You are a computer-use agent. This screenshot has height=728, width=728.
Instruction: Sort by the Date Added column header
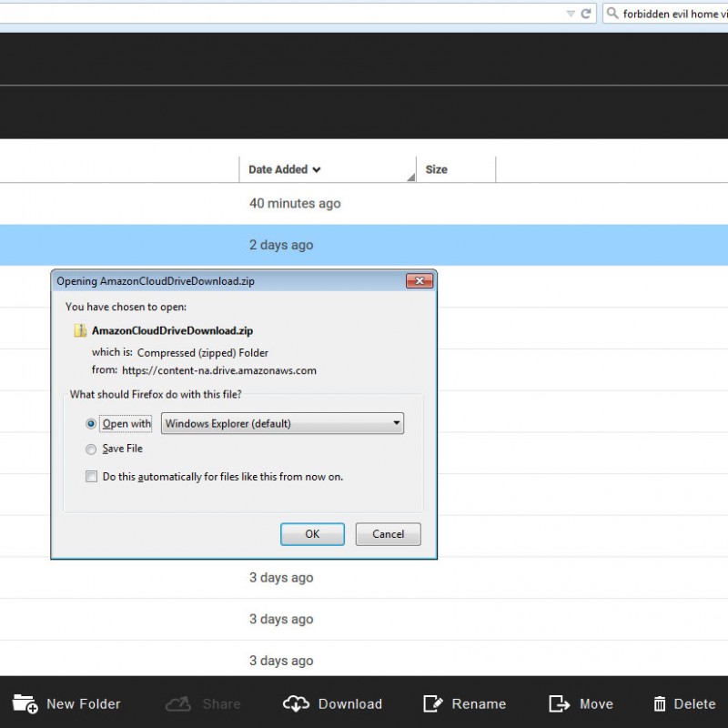(284, 169)
